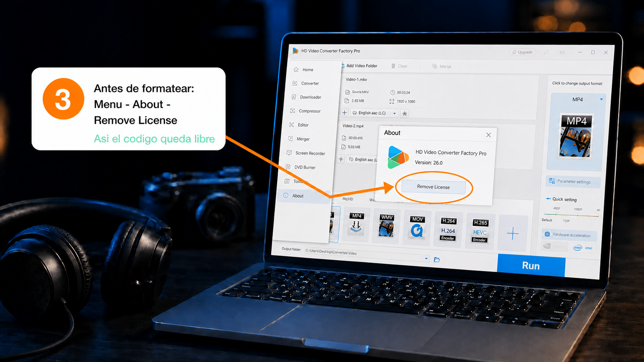The height and width of the screenshot is (362, 644).
Task: Click the 480P mark on quality scale
Action: pos(557,208)
